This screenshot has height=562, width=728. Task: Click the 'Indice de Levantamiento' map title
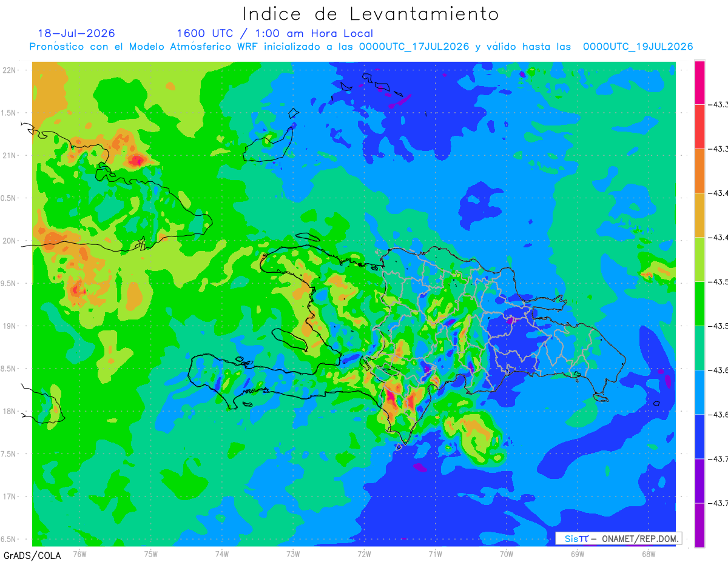coord(371,13)
